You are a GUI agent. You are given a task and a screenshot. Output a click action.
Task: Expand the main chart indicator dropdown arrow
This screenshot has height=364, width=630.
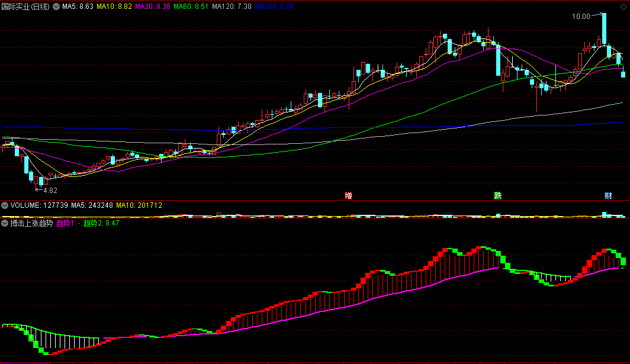tap(56, 7)
